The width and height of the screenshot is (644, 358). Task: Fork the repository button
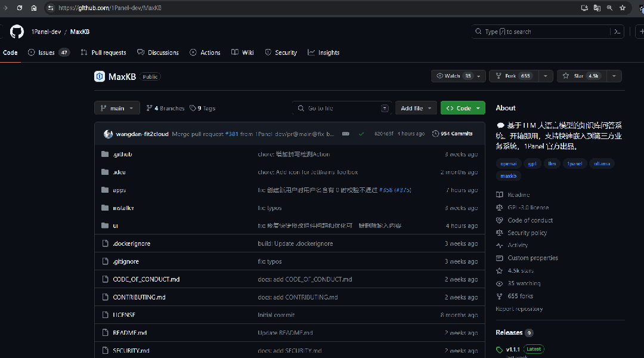[514, 76]
